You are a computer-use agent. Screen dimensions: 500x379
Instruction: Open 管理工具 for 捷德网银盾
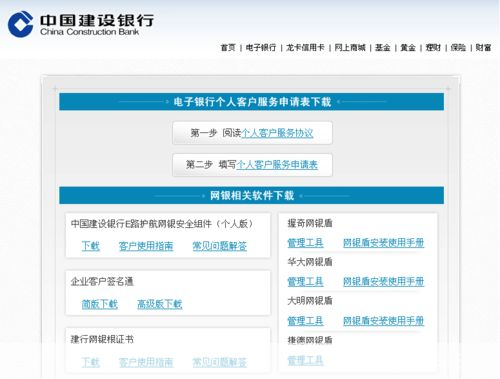coord(305,360)
